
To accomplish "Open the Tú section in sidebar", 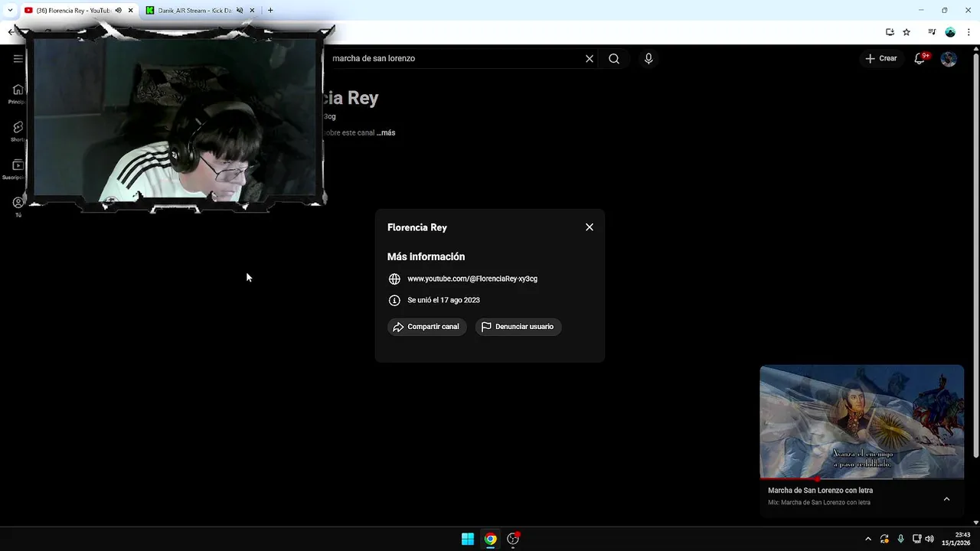I will point(18,207).
